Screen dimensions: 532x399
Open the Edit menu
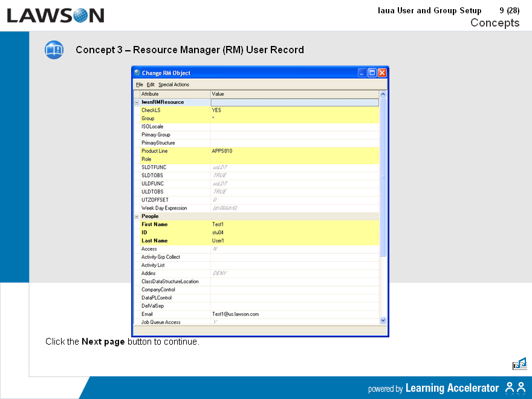tap(151, 85)
